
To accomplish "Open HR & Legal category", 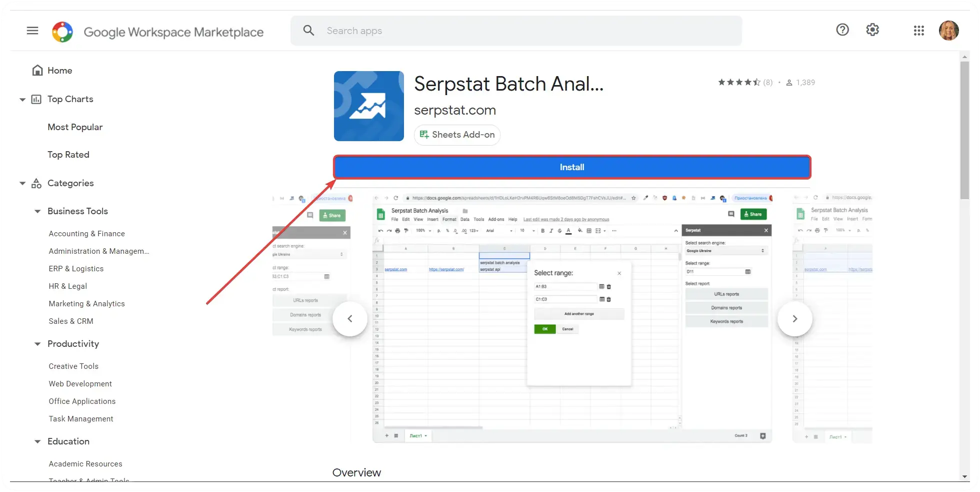I will point(68,286).
